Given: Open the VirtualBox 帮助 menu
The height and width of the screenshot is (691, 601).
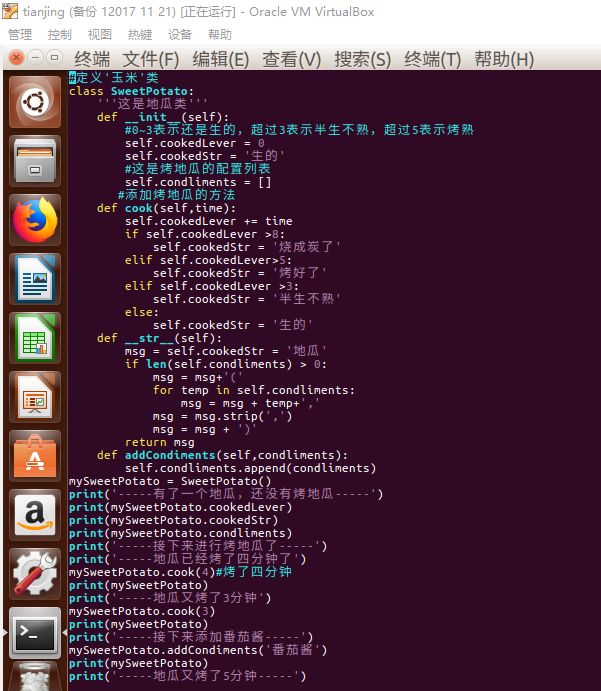Looking at the screenshot, I should pyautogui.click(x=219, y=34).
